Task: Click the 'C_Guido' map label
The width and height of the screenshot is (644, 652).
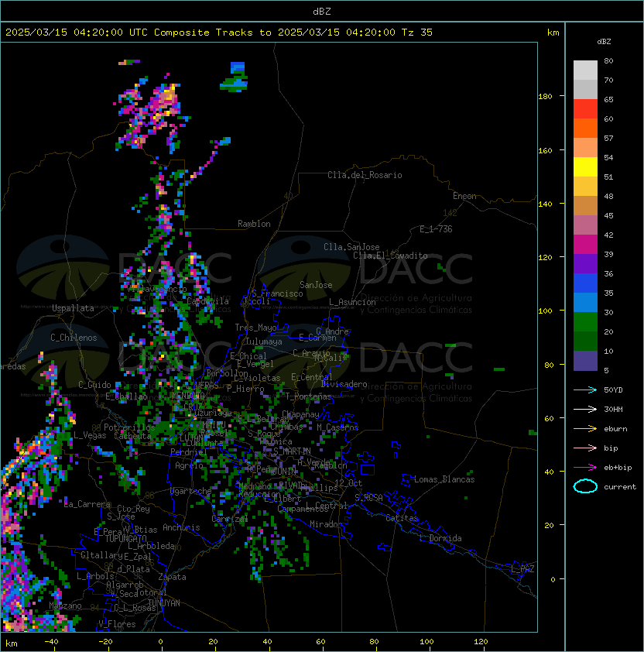Action: click(94, 385)
